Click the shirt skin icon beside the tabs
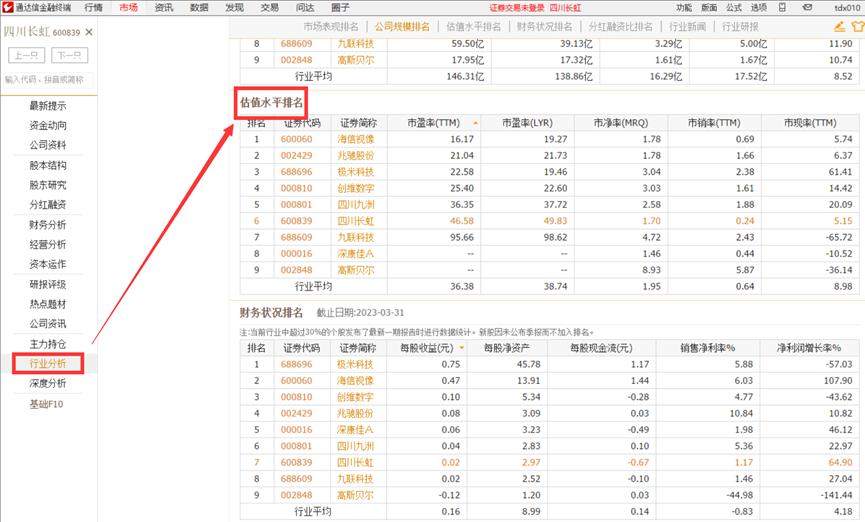The image size is (865, 522). pos(858,26)
